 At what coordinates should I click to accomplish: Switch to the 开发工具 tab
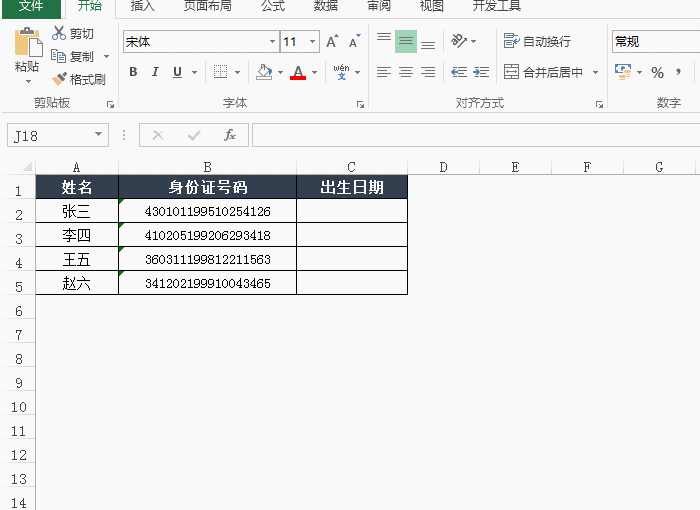point(496,6)
